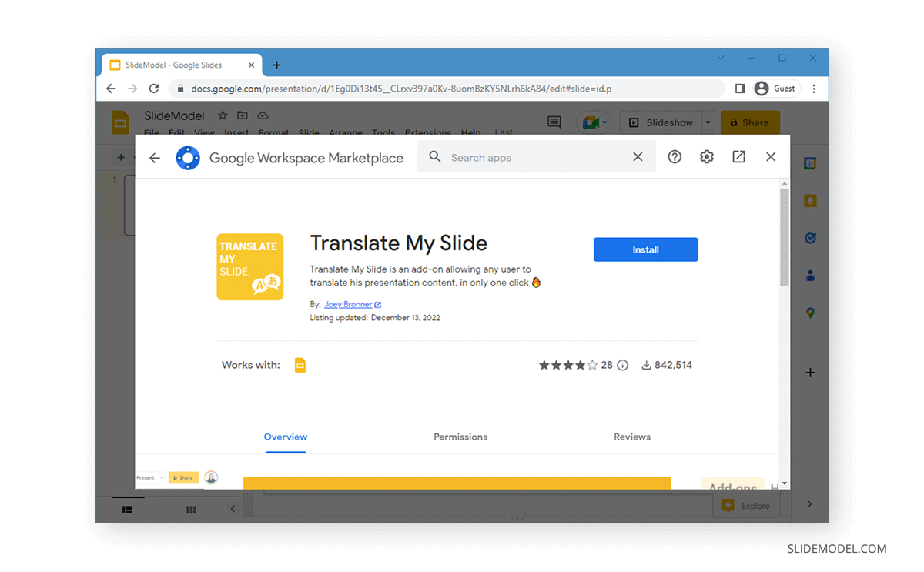Open Marketplace in a new window
The height and width of the screenshot is (572, 924).
click(738, 157)
